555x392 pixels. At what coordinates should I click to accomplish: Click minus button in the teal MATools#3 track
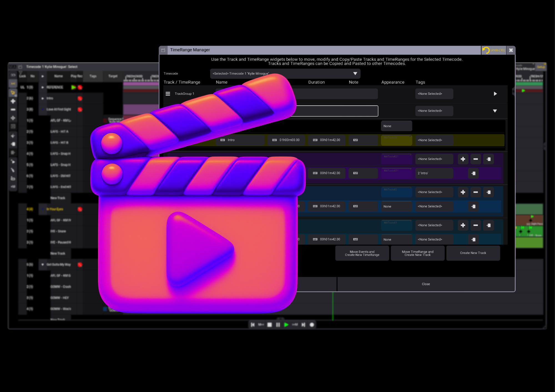[x=476, y=225]
